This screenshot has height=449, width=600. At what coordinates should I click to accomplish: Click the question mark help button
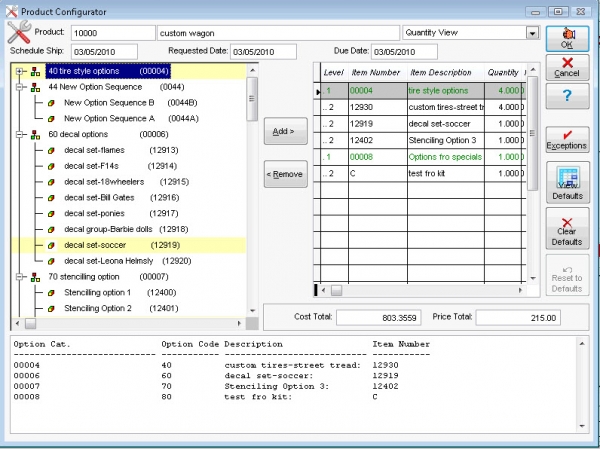[x=567, y=96]
